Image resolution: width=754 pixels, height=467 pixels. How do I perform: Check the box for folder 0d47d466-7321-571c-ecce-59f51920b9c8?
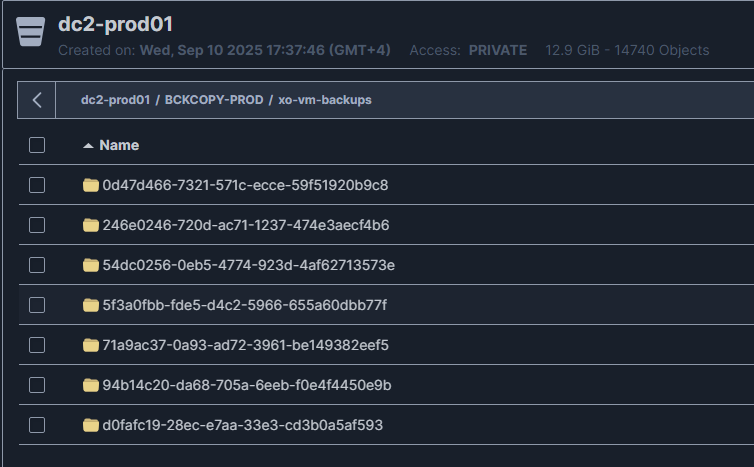pos(37,185)
